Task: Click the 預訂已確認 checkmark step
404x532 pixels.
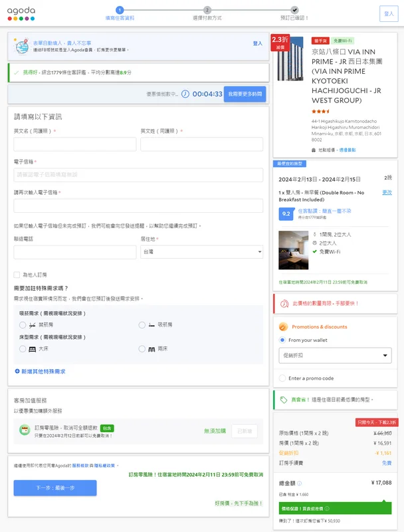Action: [x=294, y=10]
